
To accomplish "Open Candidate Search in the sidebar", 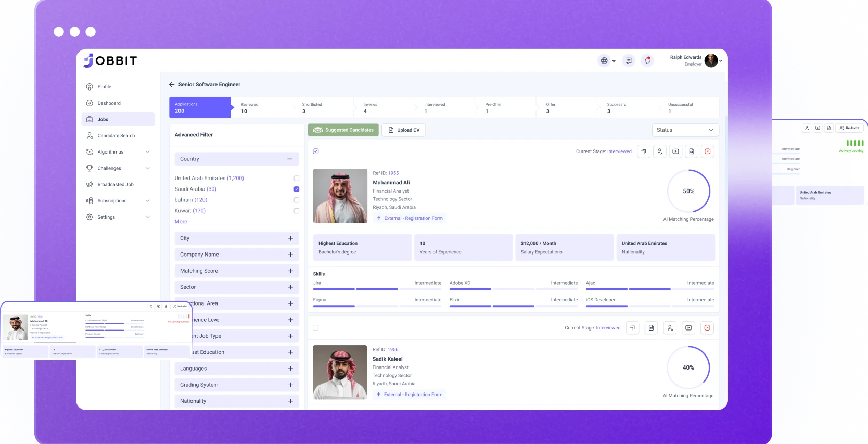I will pyautogui.click(x=116, y=136).
